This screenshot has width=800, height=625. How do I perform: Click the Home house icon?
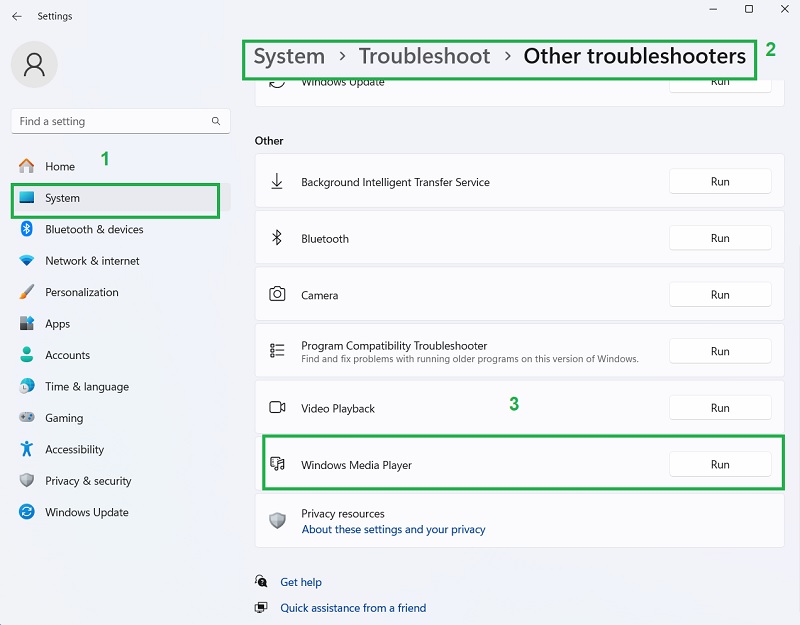click(27, 166)
